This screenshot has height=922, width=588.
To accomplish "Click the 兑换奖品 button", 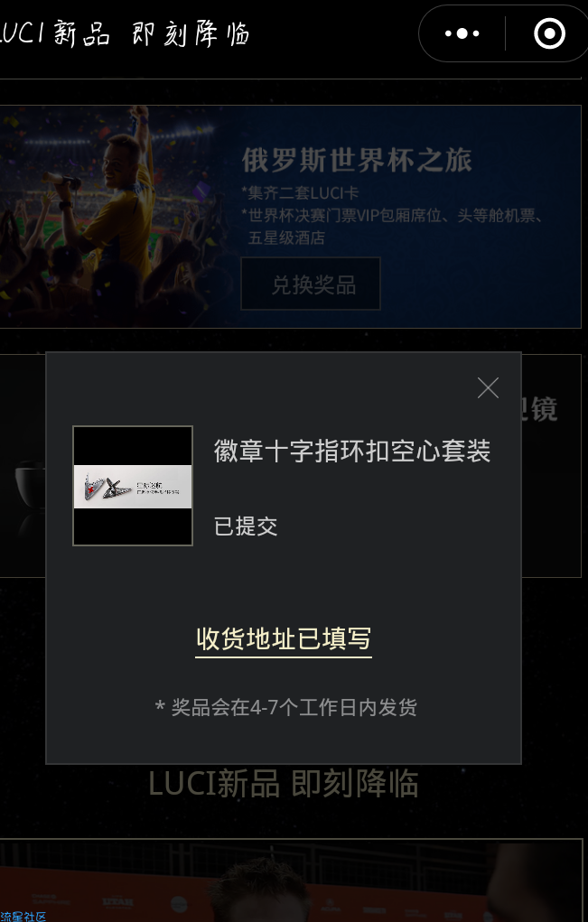I will [x=311, y=284].
